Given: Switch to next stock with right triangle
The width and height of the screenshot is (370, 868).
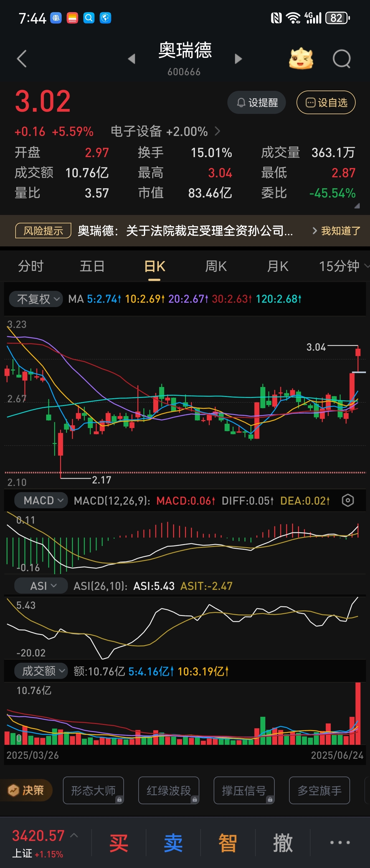Looking at the screenshot, I should 238,58.
